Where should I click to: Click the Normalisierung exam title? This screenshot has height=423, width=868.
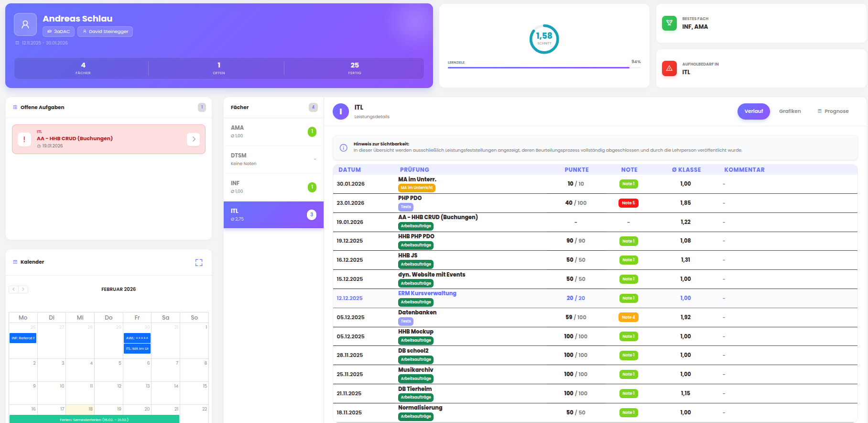pos(420,408)
